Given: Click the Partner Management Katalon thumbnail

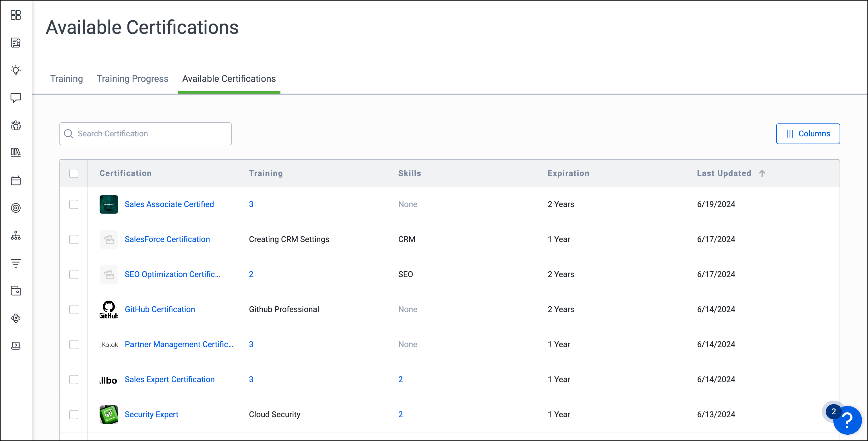Looking at the screenshot, I should pos(108,345).
